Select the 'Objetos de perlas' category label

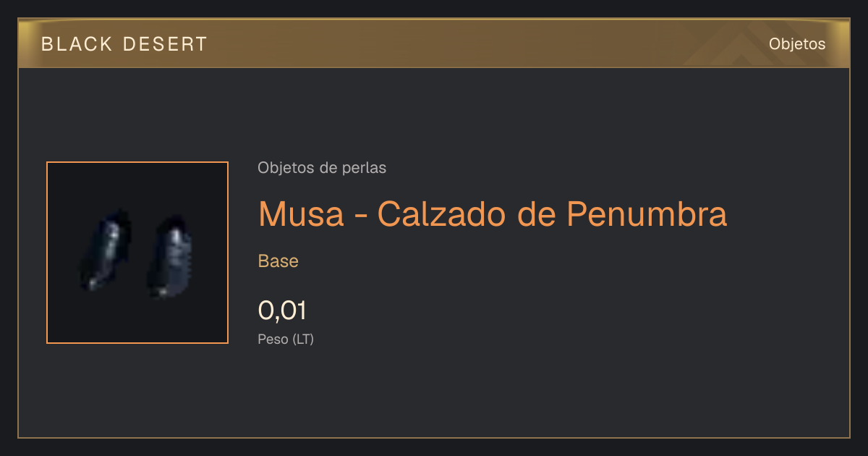322,168
